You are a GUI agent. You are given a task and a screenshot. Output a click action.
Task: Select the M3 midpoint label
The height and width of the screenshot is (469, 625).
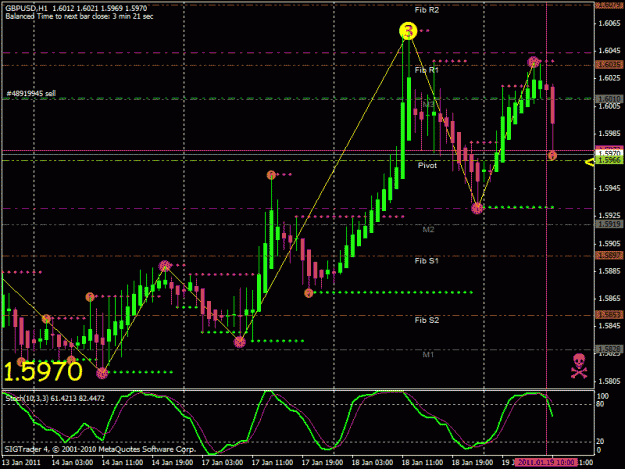pos(428,105)
